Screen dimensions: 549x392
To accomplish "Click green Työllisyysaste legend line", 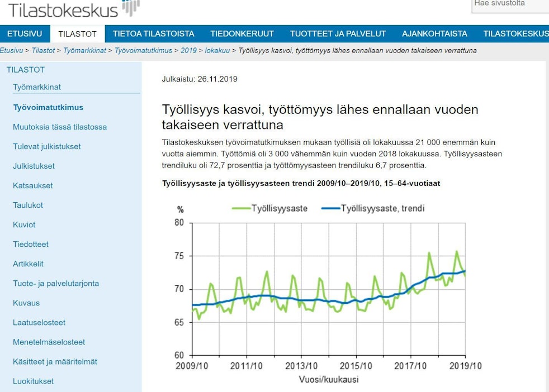I will coord(240,209).
